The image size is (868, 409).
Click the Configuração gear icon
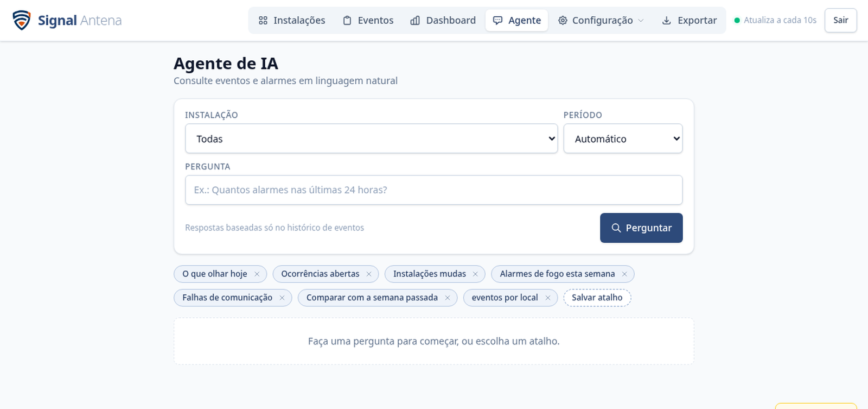click(563, 21)
